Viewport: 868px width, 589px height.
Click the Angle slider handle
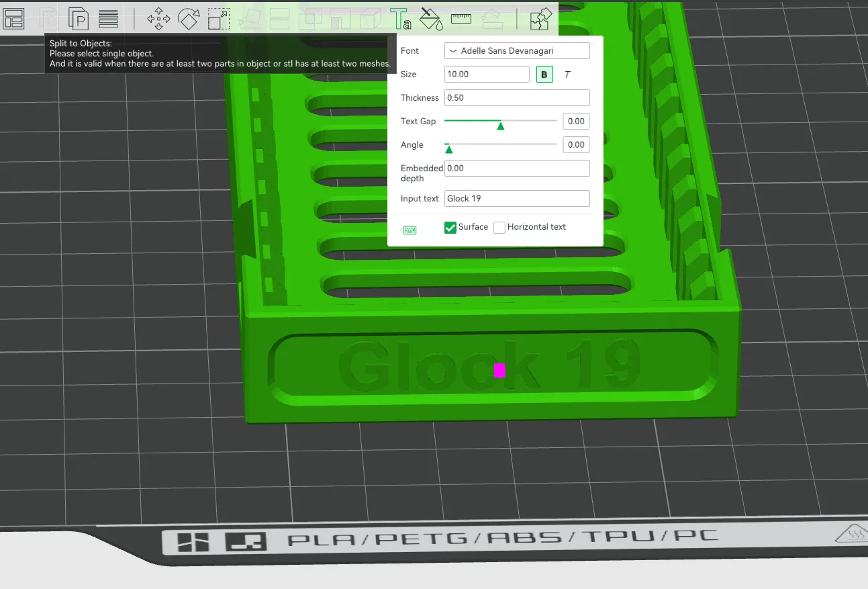tap(449, 148)
